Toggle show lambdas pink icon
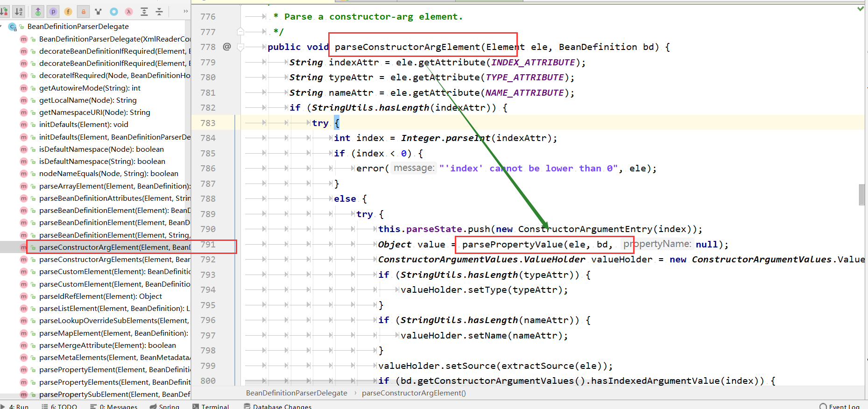The width and height of the screenshot is (868, 409). (x=129, y=12)
